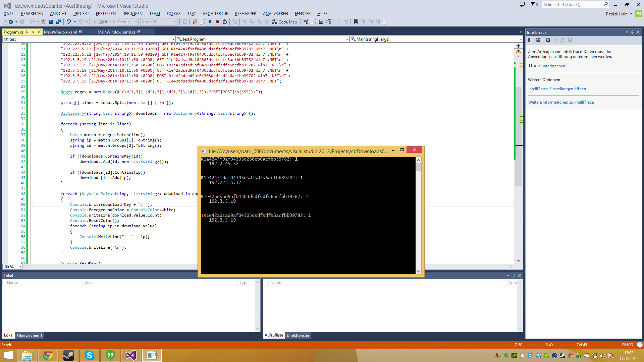Screen dimensions: 644x362
Task: Click Visual Studio taskbar icon
Action: 131,355
